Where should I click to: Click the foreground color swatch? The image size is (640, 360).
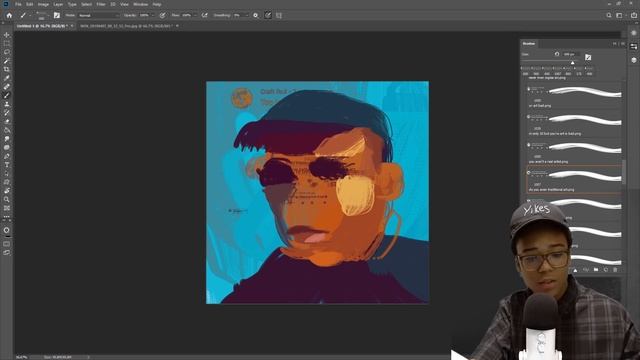coord(7,230)
